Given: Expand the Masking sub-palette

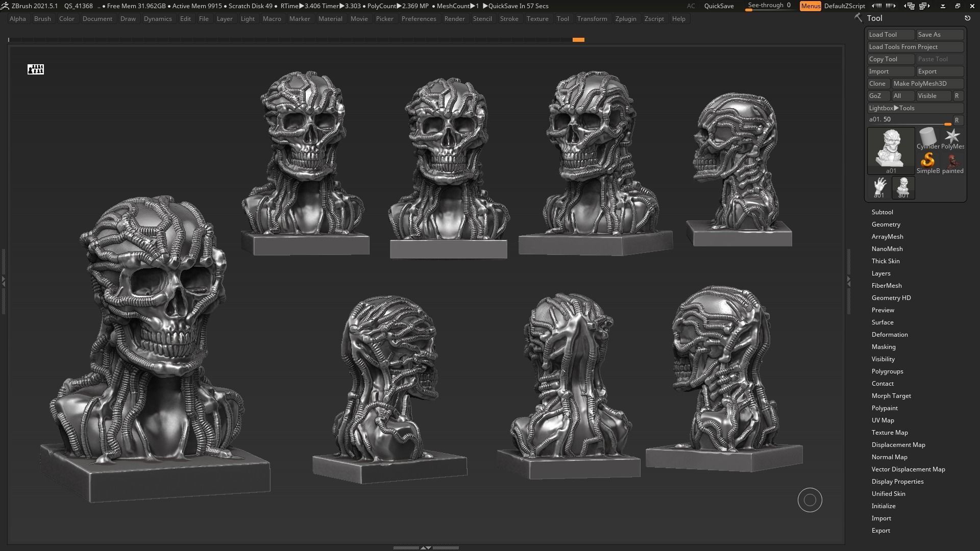Looking at the screenshot, I should (x=884, y=347).
